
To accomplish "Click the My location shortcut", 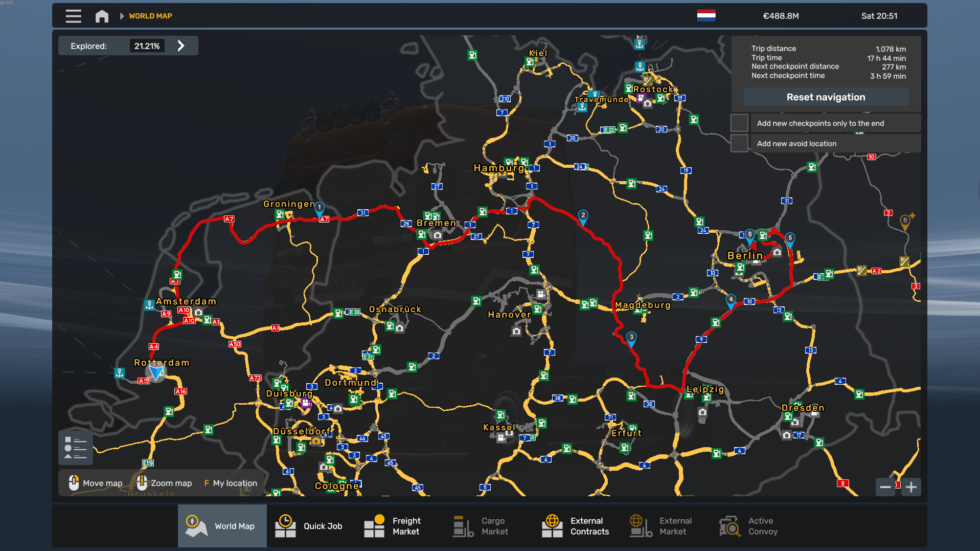I will point(231,483).
